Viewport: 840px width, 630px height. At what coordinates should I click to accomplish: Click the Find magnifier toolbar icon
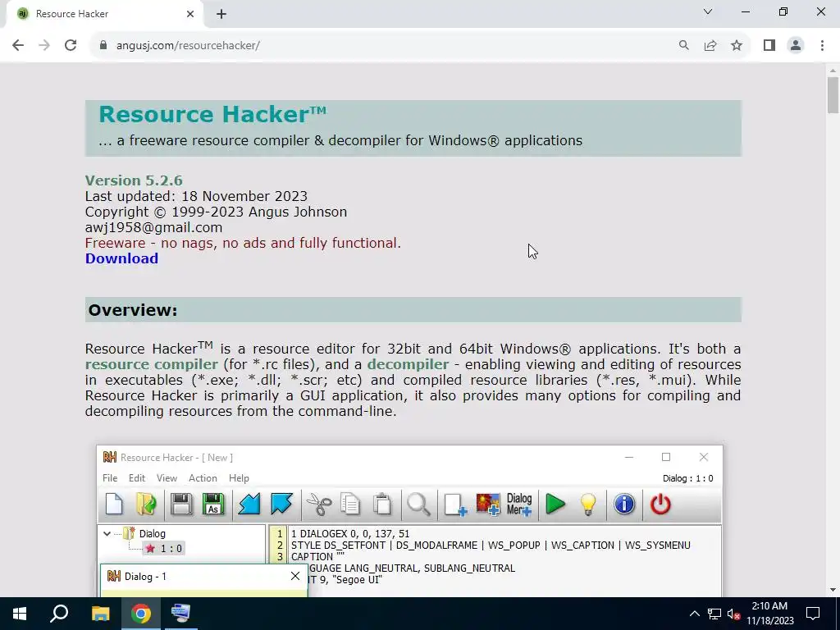tap(418, 504)
